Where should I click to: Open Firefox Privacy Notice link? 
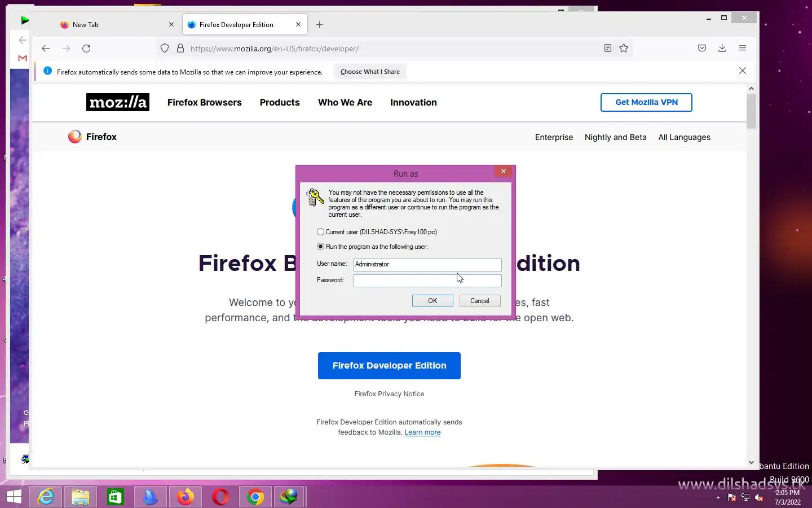[x=389, y=394]
